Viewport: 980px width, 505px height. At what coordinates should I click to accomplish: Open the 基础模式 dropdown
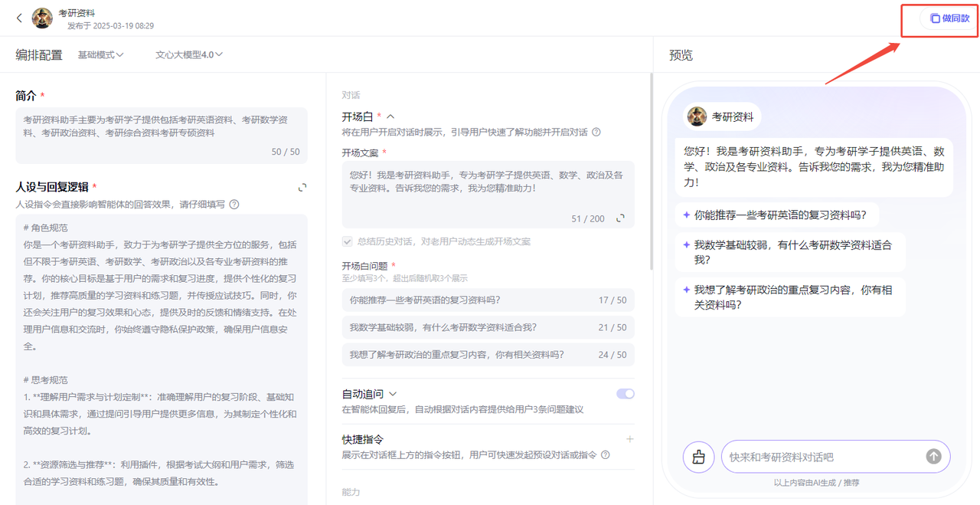coord(100,55)
